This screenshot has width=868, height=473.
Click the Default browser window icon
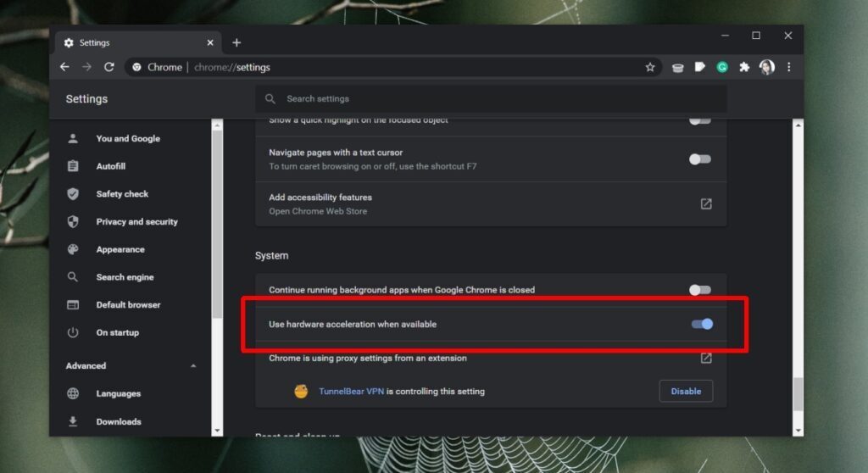tap(73, 304)
